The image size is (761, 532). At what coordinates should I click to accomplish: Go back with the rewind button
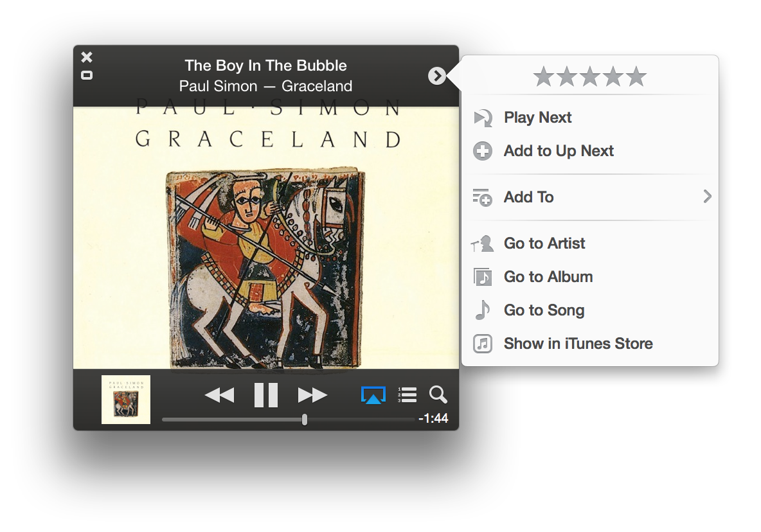(219, 395)
